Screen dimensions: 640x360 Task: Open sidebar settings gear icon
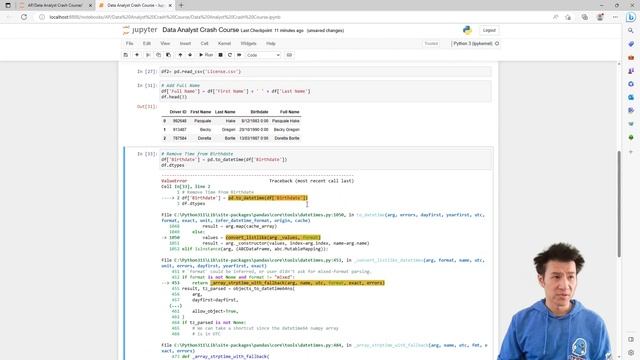[x=631, y=353]
